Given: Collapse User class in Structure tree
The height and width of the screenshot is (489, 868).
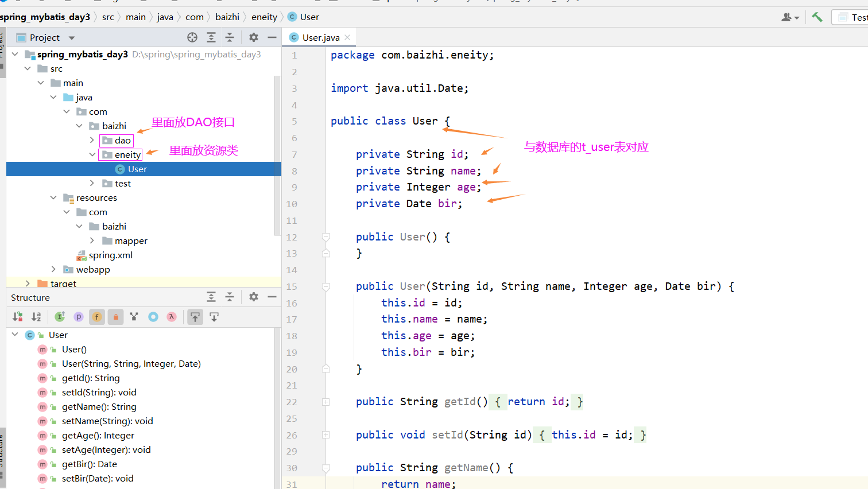Looking at the screenshot, I should pyautogui.click(x=15, y=335).
